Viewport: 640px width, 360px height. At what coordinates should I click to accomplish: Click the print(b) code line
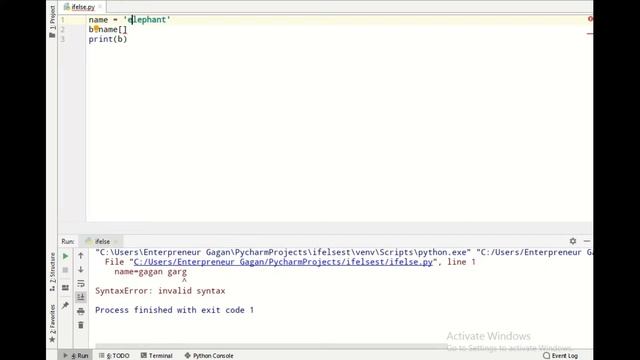pyautogui.click(x=108, y=39)
